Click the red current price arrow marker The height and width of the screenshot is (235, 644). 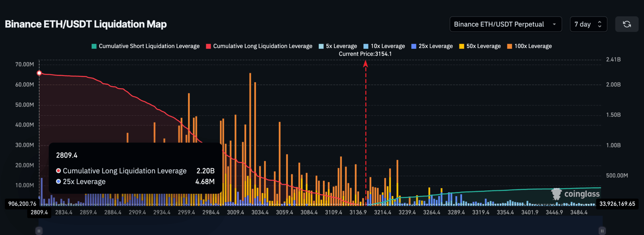tap(365, 64)
